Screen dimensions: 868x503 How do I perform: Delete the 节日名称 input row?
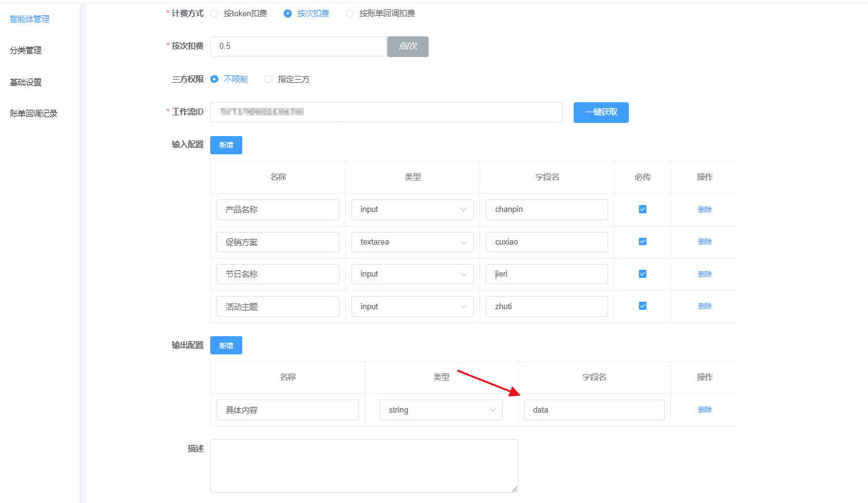705,274
